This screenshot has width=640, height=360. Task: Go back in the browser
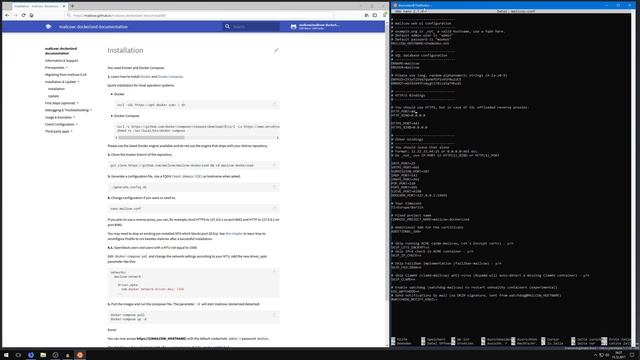pyautogui.click(x=7, y=15)
